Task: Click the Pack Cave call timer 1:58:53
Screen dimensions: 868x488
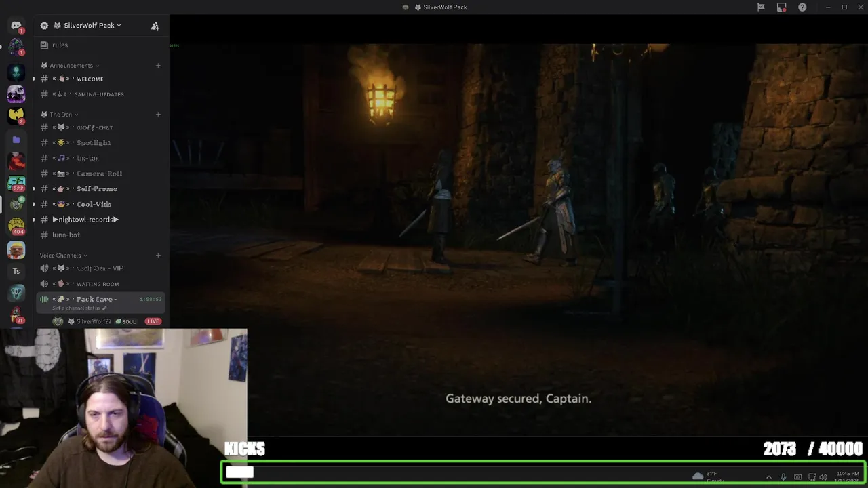Action: [x=151, y=299]
